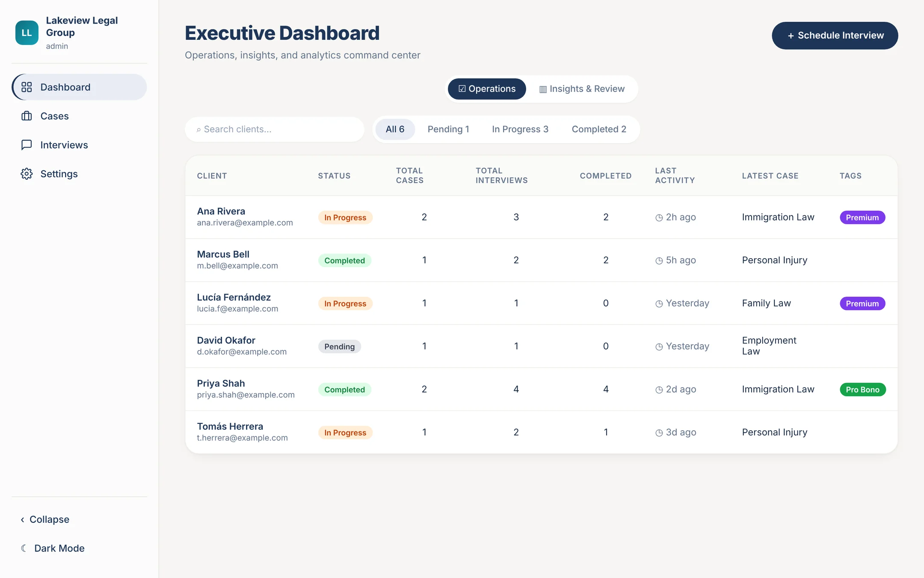This screenshot has height=578, width=924.
Task: Click Priya Shah's Pro Bono tag
Action: point(863,390)
